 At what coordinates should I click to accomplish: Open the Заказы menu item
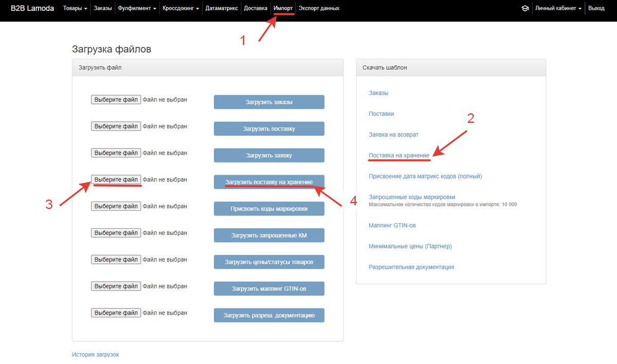(x=103, y=8)
